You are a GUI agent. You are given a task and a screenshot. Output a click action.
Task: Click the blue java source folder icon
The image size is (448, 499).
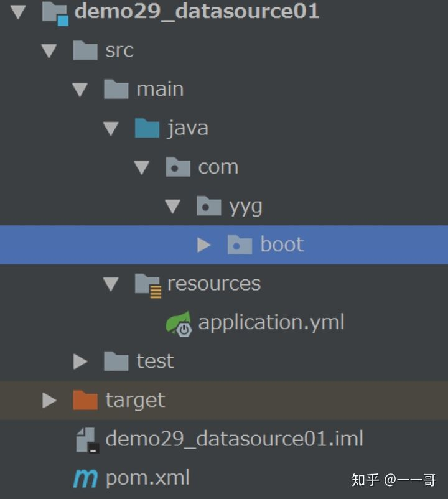pos(147,128)
